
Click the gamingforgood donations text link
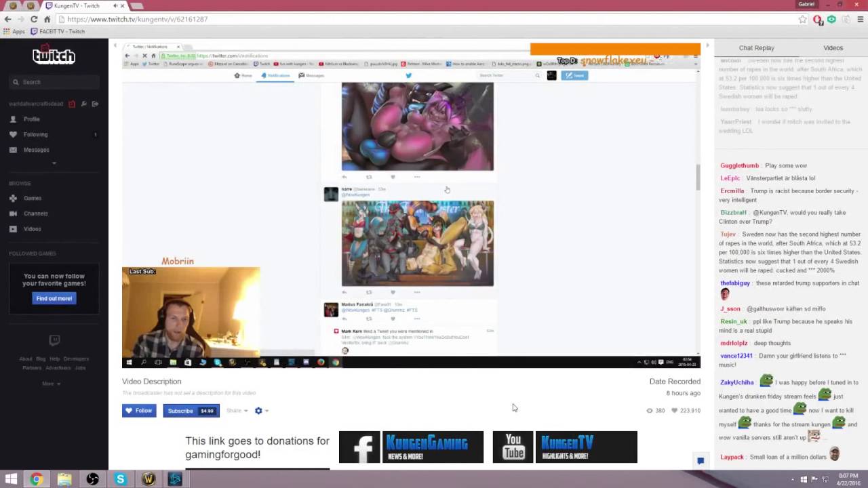pos(257,447)
